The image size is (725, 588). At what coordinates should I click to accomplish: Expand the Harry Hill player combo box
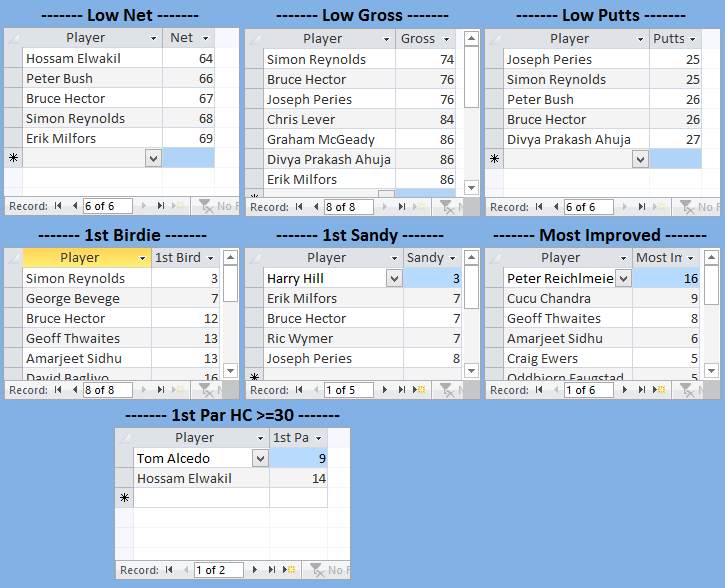point(393,279)
